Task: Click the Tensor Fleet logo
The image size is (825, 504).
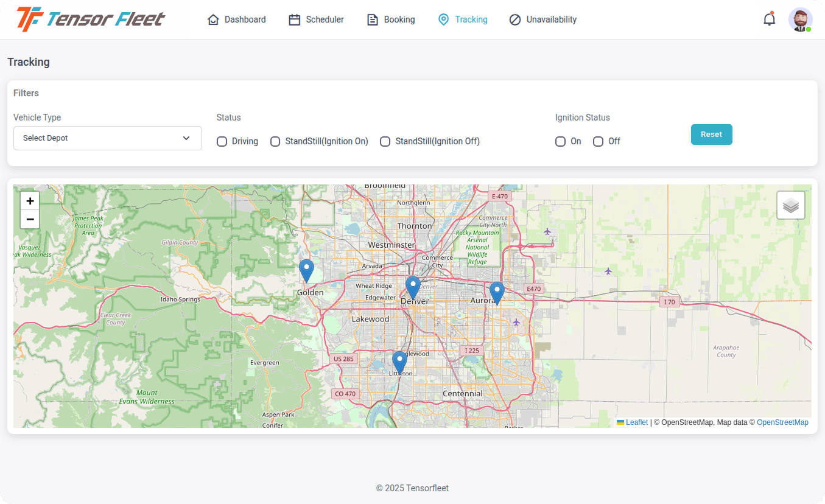Action: point(91,19)
